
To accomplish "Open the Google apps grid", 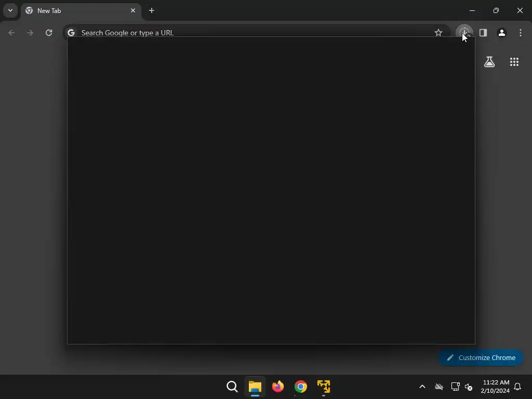I will [x=514, y=62].
